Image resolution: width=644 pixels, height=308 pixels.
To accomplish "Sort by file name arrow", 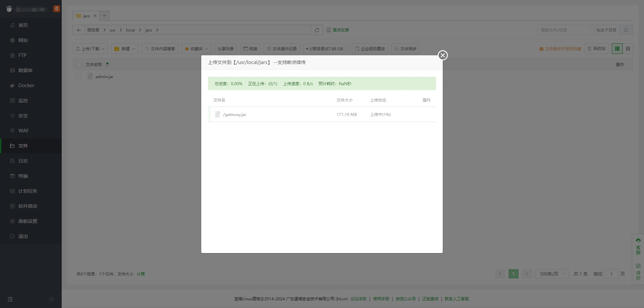I will click(x=107, y=64).
